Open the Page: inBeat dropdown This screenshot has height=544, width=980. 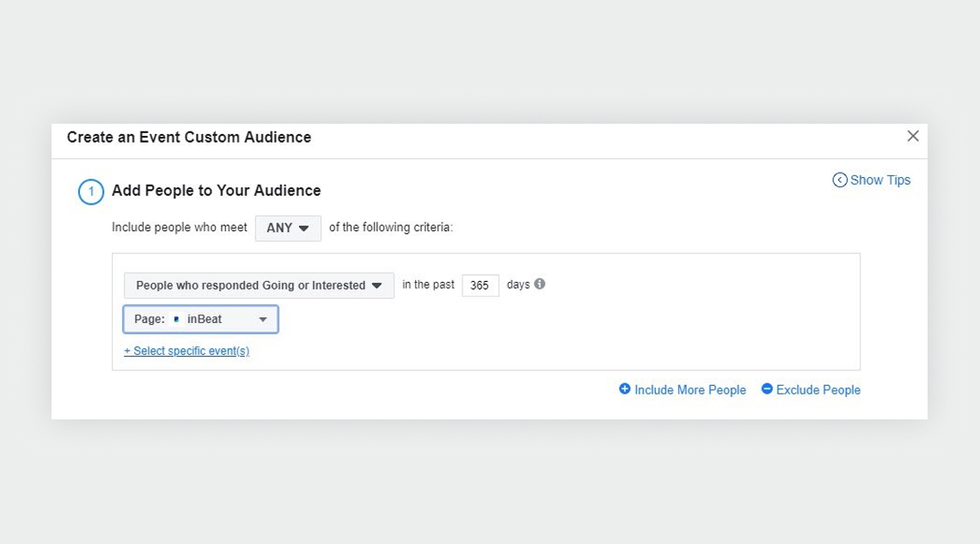pyautogui.click(x=200, y=319)
